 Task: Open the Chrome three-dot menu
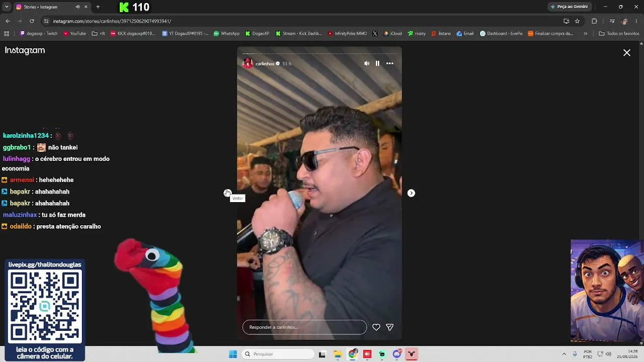click(x=636, y=21)
